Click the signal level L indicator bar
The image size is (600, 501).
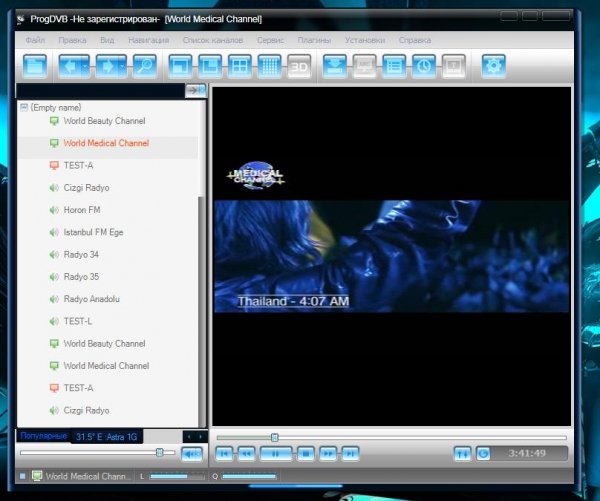coord(177,477)
